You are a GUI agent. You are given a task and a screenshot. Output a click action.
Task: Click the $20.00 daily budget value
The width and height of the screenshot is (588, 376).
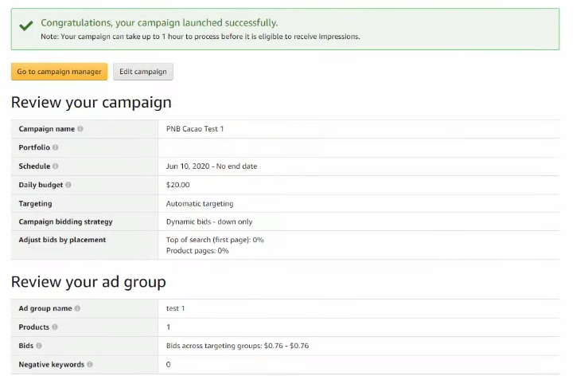click(178, 185)
